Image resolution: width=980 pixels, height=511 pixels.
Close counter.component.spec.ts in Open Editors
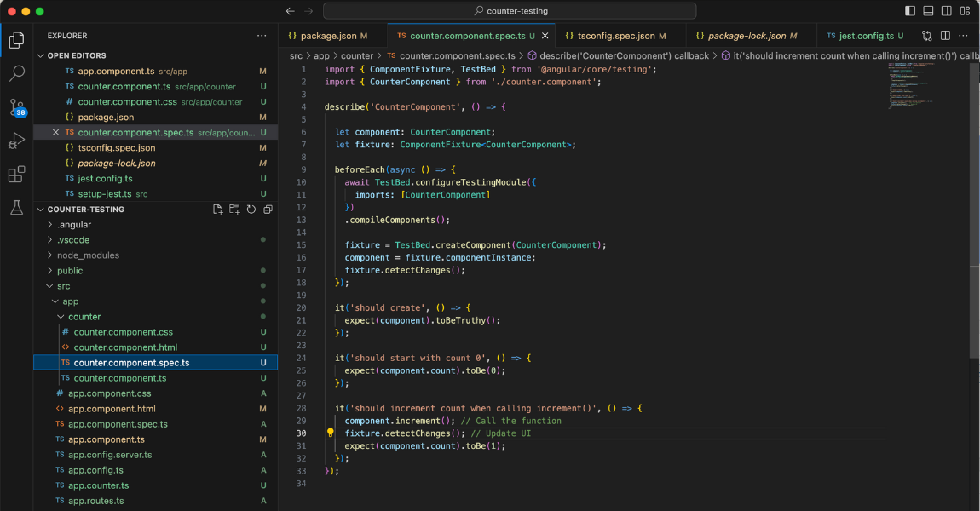56,133
